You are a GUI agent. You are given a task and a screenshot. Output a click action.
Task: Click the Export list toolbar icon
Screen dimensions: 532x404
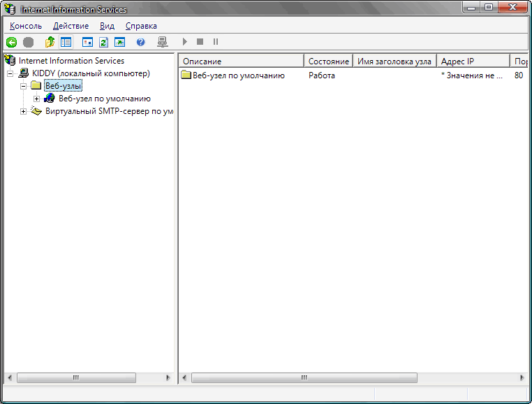(120, 42)
